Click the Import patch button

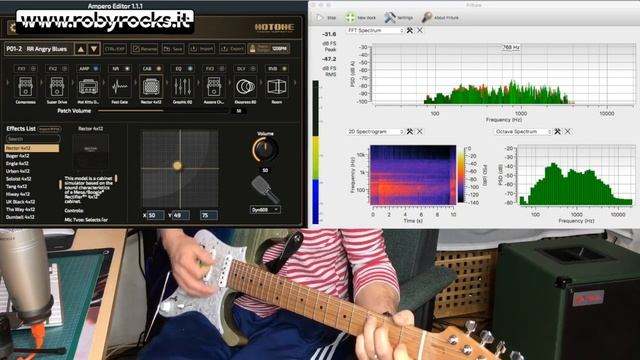pyautogui.click(x=202, y=49)
